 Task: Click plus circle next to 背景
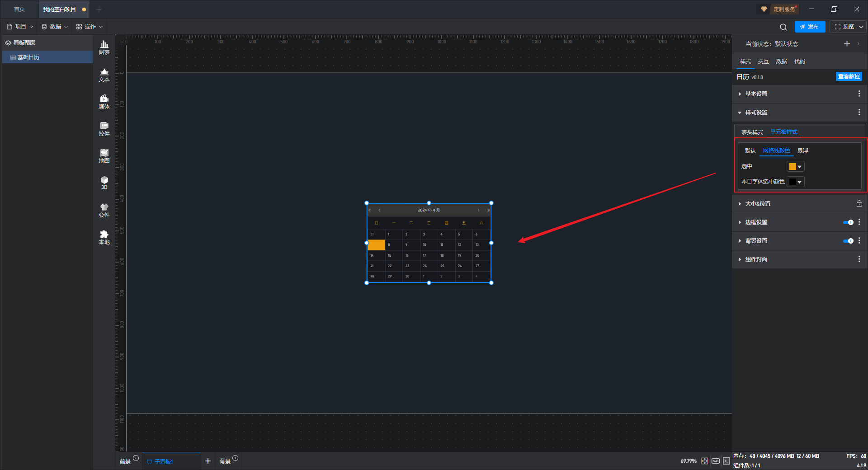pyautogui.click(x=236, y=458)
